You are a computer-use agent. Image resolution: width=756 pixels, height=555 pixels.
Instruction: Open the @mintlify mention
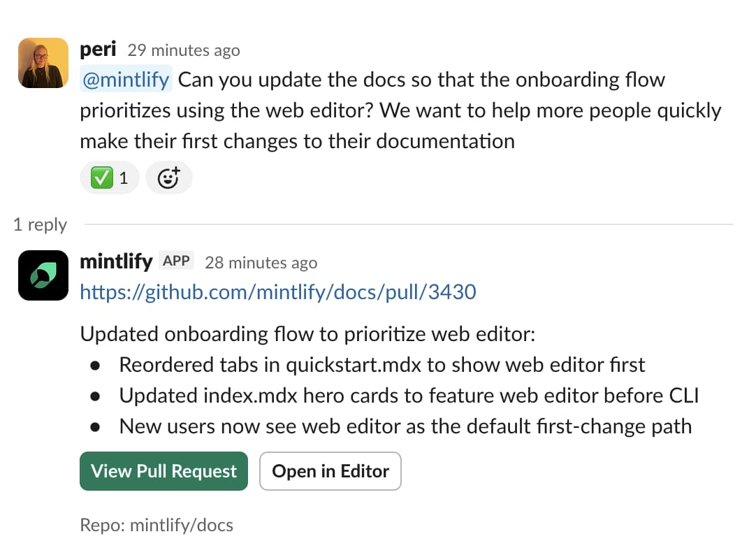126,79
